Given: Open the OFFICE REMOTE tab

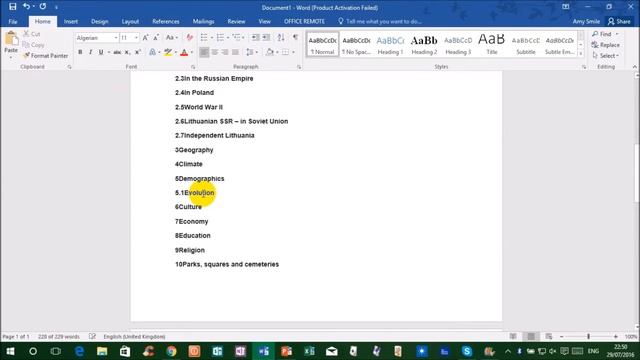Looking at the screenshot, I should tap(304, 21).
